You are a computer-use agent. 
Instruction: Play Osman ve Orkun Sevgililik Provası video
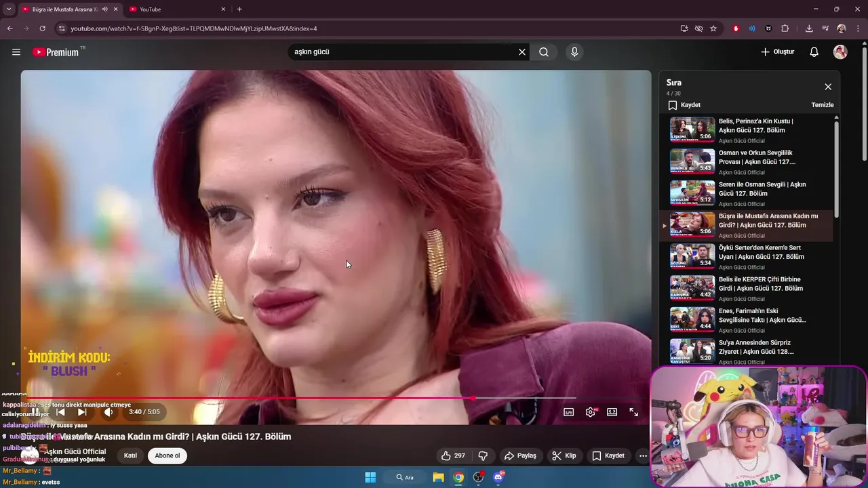coord(746,162)
